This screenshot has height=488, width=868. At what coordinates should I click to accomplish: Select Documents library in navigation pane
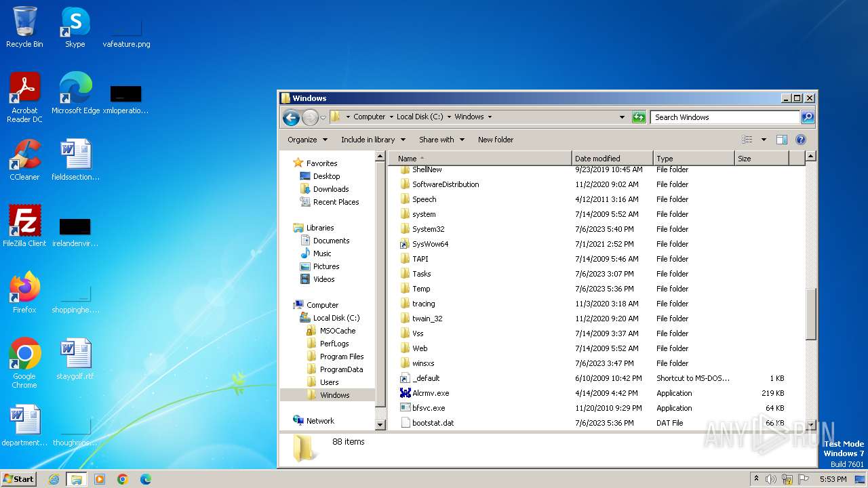[x=325, y=241]
